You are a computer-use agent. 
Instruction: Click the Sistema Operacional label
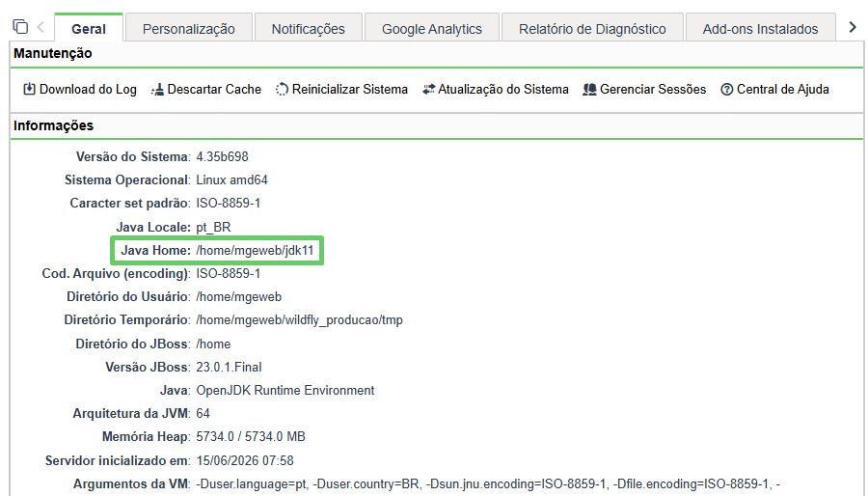click(x=127, y=179)
